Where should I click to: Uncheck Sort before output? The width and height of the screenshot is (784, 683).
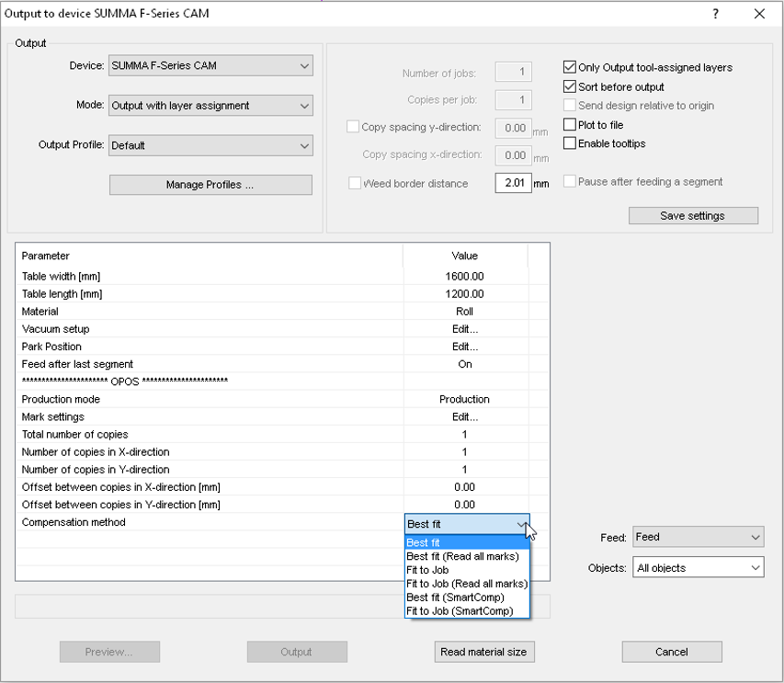[x=570, y=86]
